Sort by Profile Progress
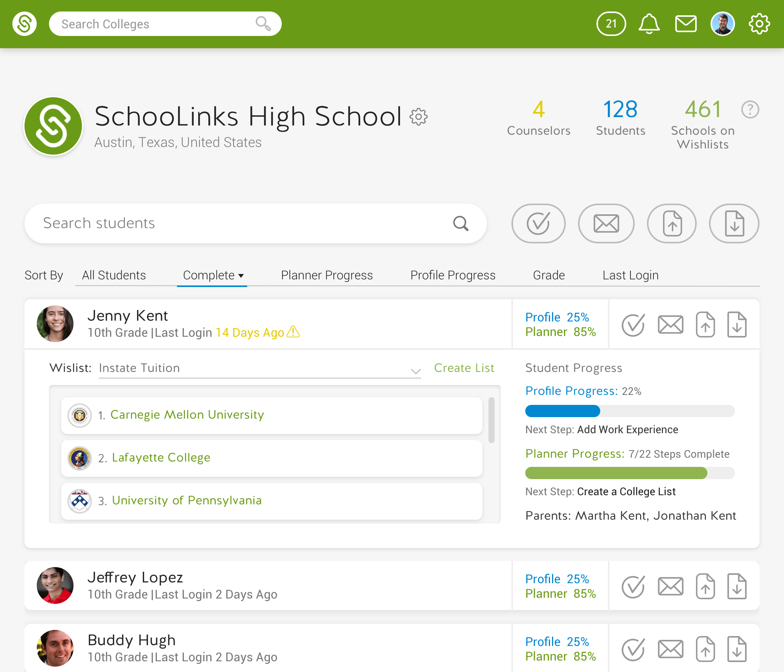 (x=453, y=275)
